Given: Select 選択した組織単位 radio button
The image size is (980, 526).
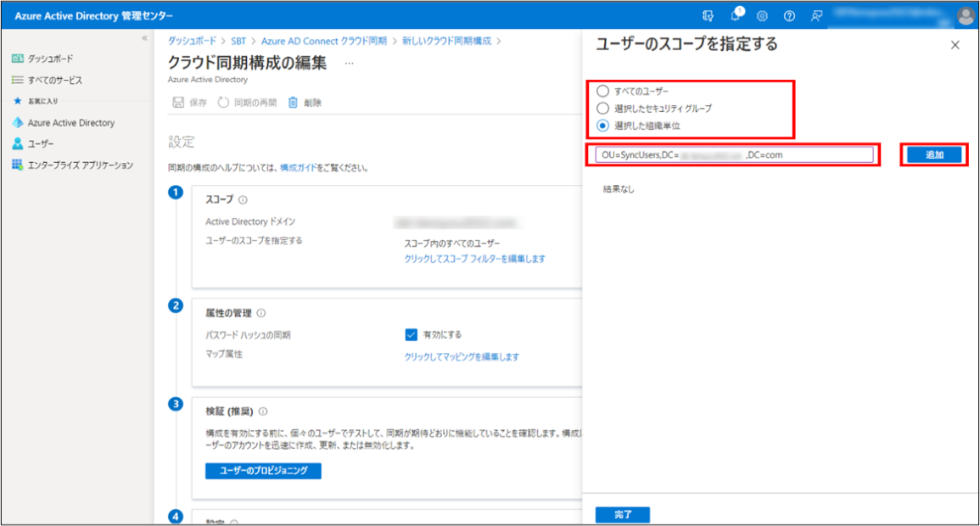Looking at the screenshot, I should click(602, 126).
